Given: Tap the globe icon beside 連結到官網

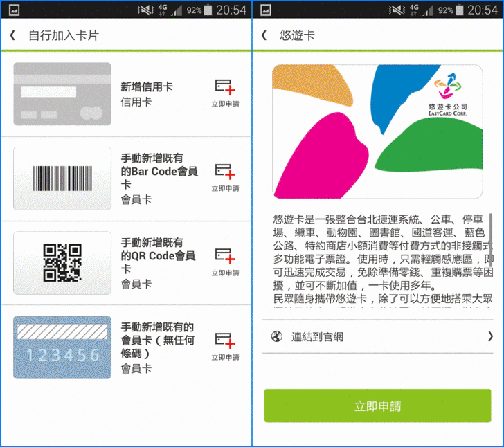Looking at the screenshot, I should click(276, 336).
